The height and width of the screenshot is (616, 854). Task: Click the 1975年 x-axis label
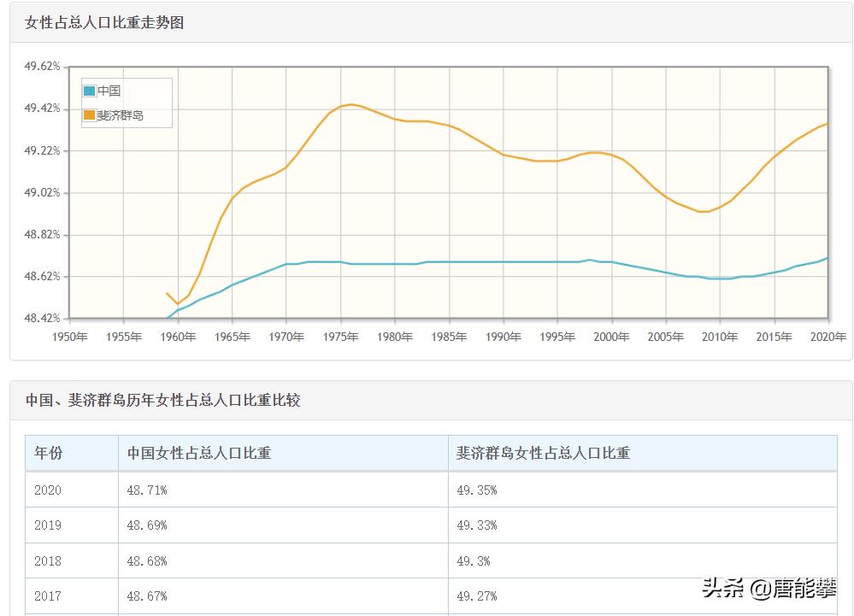click(x=340, y=337)
